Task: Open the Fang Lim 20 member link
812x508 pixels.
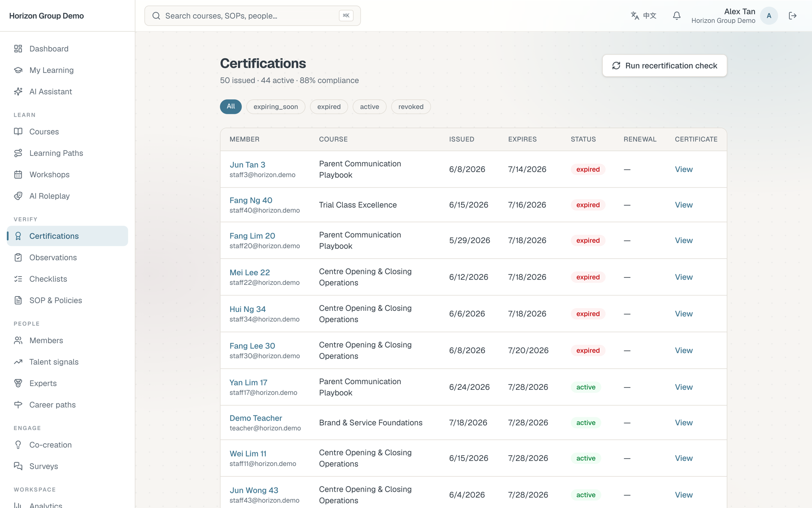Action: tap(252, 236)
